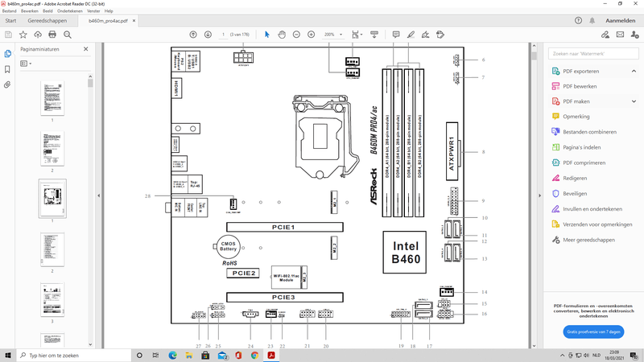Open Bestanden combineren tool
This screenshot has width=644, height=362.
[x=589, y=132]
